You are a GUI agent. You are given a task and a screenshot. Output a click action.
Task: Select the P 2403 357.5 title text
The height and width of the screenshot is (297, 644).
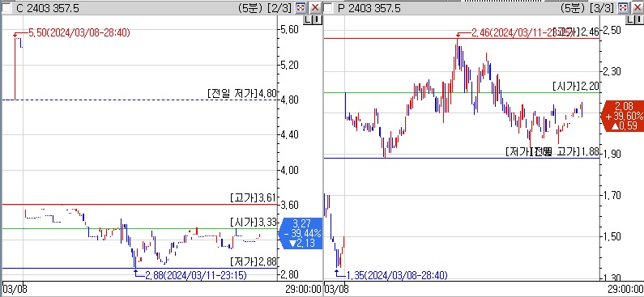[369, 8]
